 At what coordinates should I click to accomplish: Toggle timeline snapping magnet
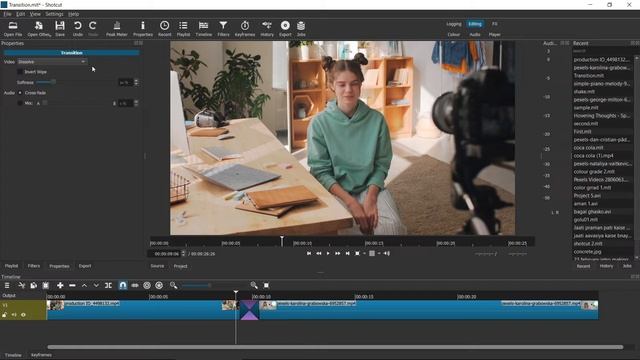pos(122,285)
